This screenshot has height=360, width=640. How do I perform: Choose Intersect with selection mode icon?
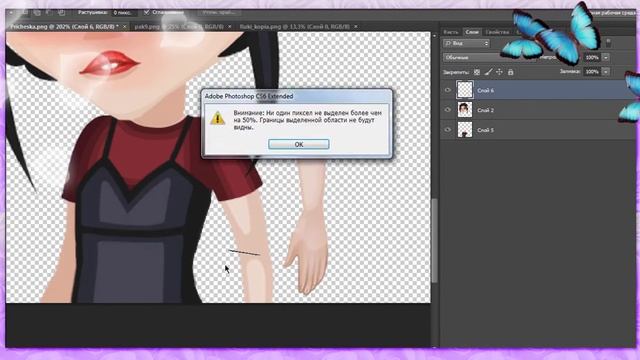(x=61, y=13)
